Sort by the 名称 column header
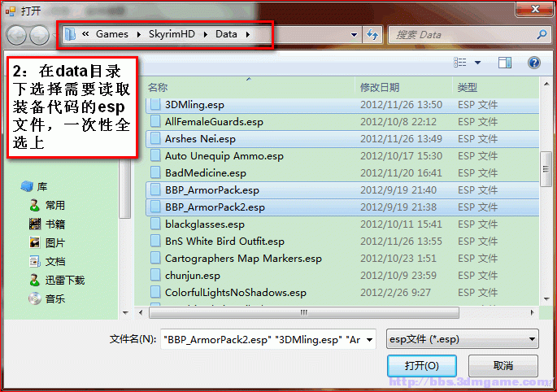Image resolution: width=557 pixels, height=392 pixels. coord(158,87)
